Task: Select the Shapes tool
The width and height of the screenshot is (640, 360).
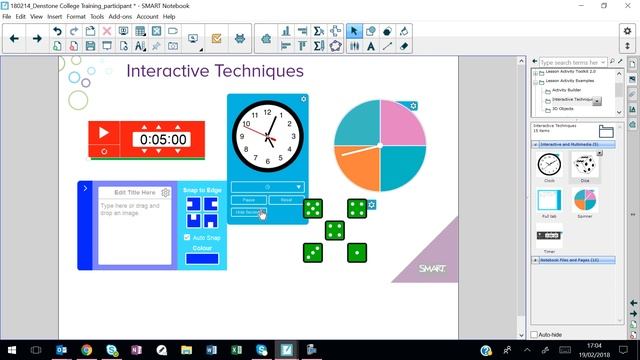Action: point(371,31)
